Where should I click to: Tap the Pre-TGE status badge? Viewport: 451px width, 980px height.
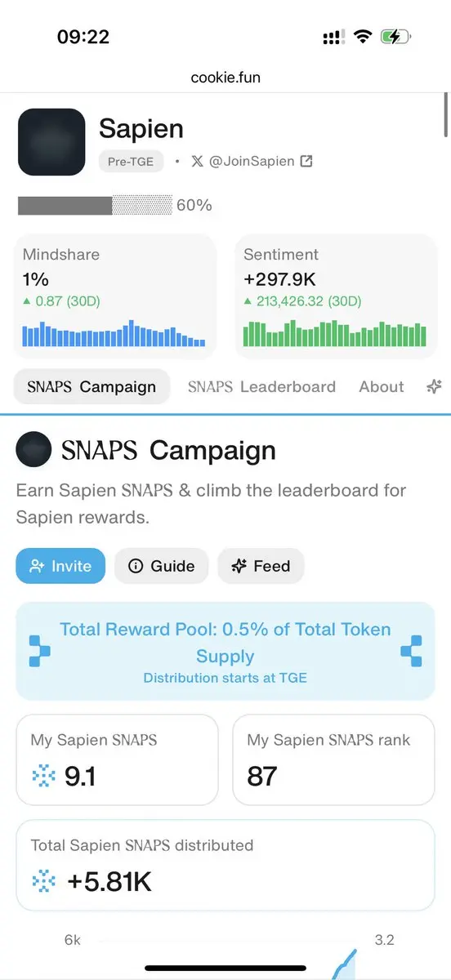coord(132,161)
